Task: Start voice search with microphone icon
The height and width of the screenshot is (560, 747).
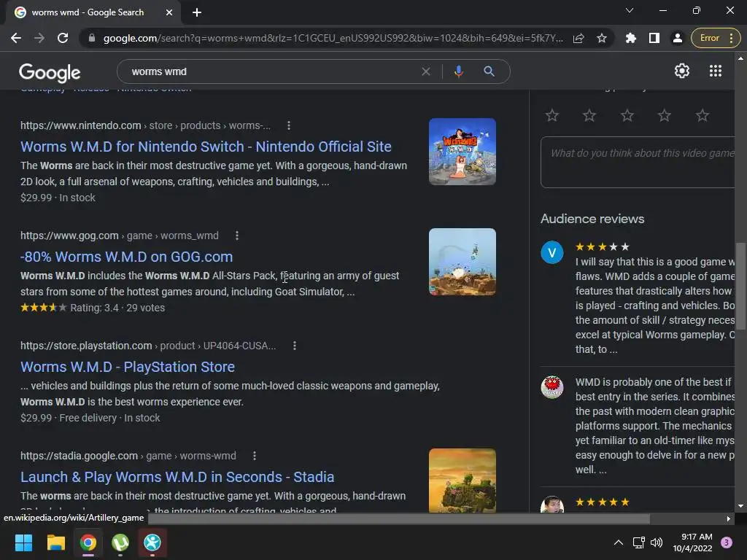Action: click(x=458, y=71)
